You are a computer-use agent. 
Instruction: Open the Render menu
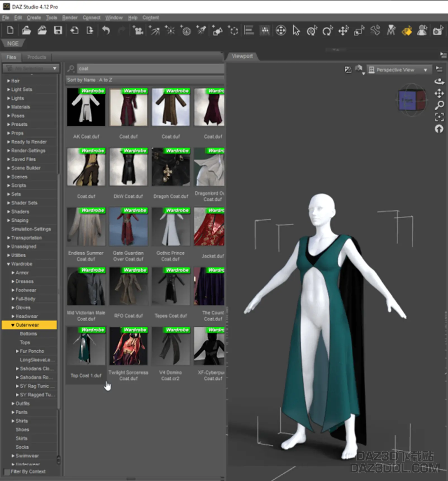pos(70,17)
